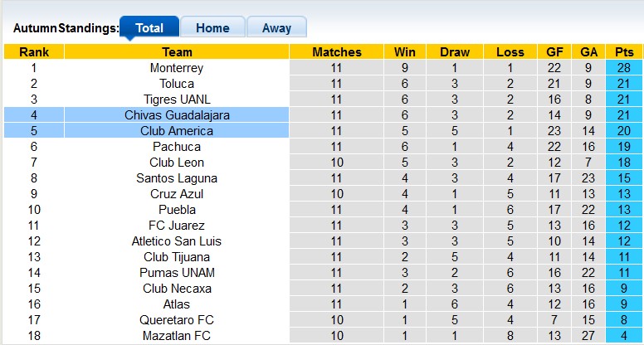Switch to the Total standings tab
The height and width of the screenshot is (345, 644).
[149, 27]
